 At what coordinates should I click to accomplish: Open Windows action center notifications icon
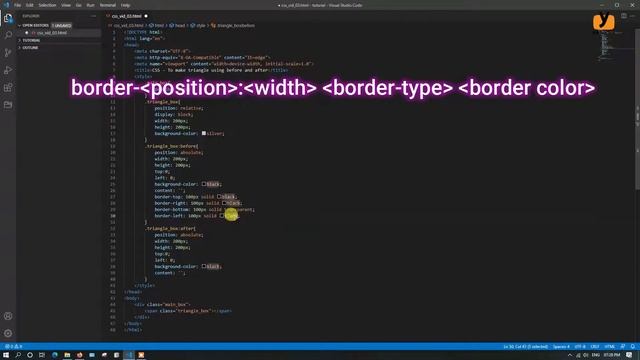630,355
